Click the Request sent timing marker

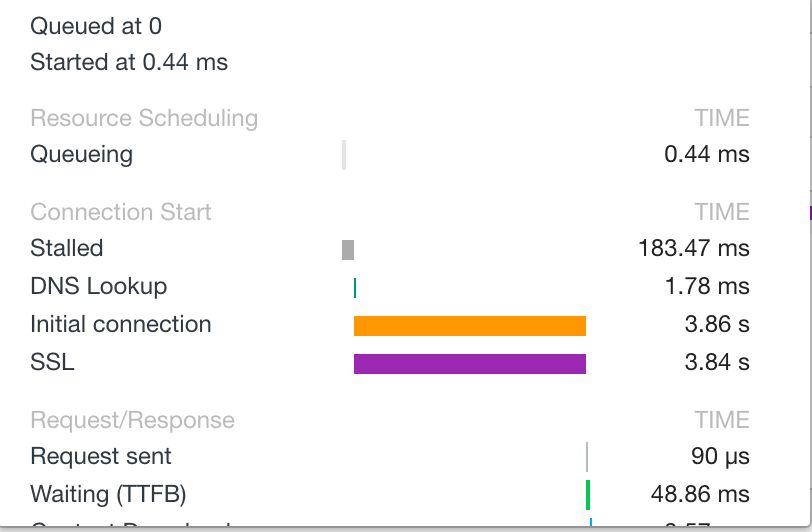587,457
